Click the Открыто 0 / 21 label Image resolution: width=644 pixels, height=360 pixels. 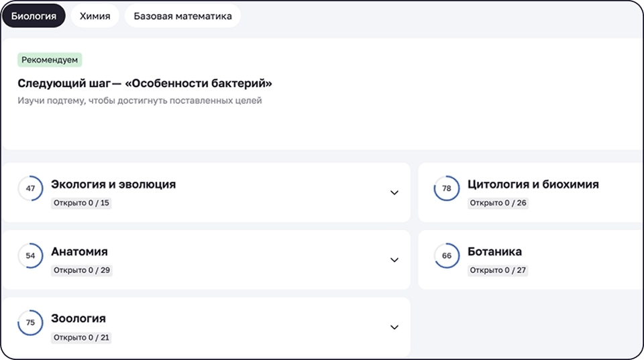pyautogui.click(x=81, y=337)
